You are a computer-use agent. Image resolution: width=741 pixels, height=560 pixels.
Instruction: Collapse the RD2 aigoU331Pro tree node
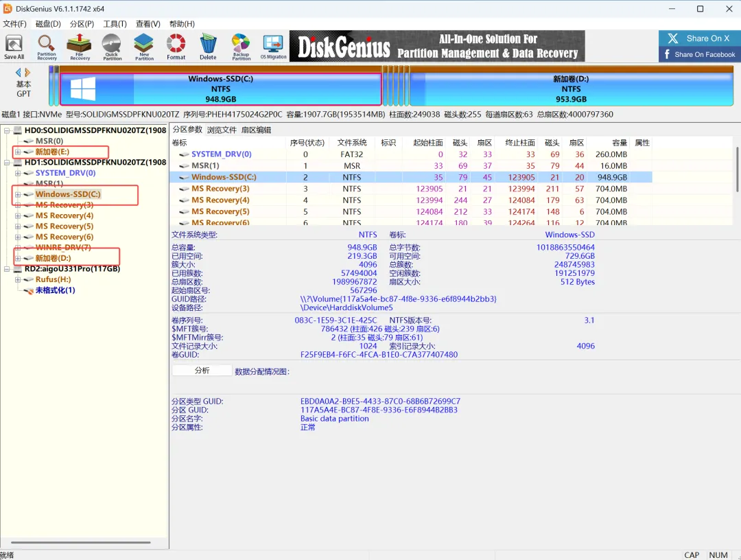7,269
